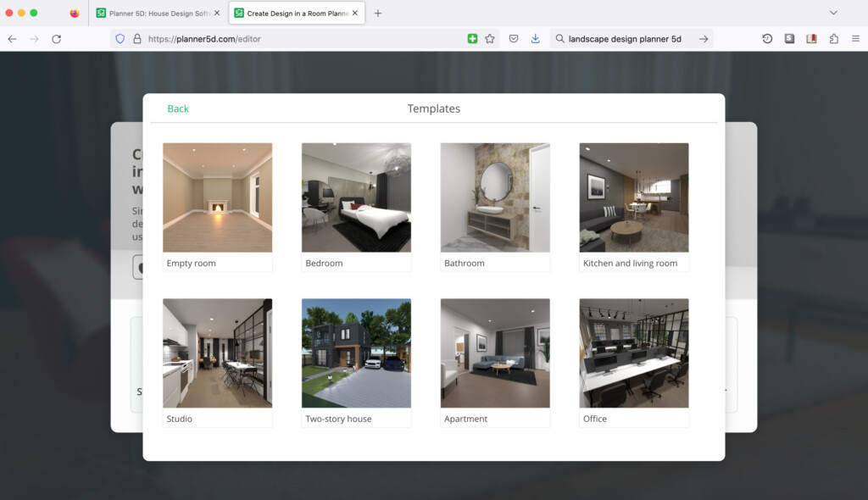Open the downloads panel
The height and width of the screenshot is (500, 868).
click(536, 39)
